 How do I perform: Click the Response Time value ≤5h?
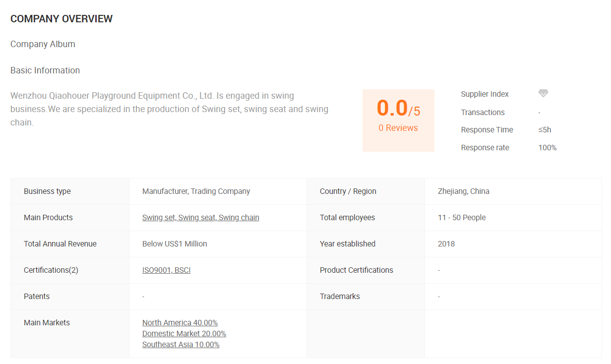tap(545, 130)
